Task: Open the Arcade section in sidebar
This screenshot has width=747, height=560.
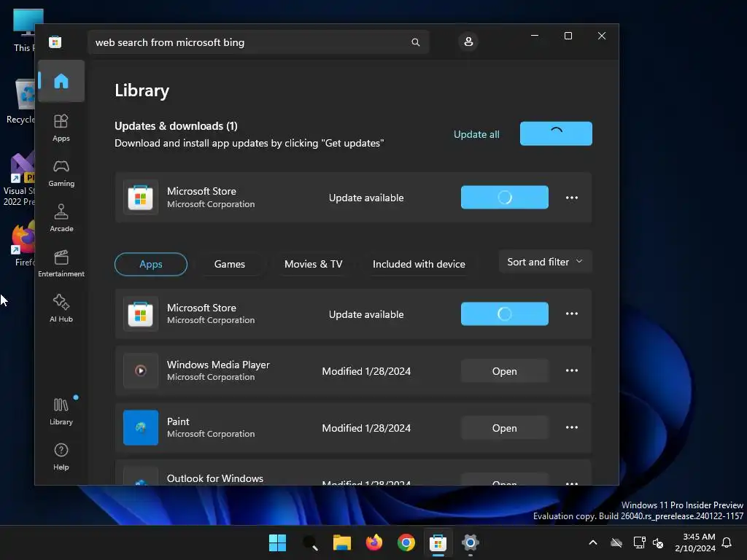Action: [61, 218]
